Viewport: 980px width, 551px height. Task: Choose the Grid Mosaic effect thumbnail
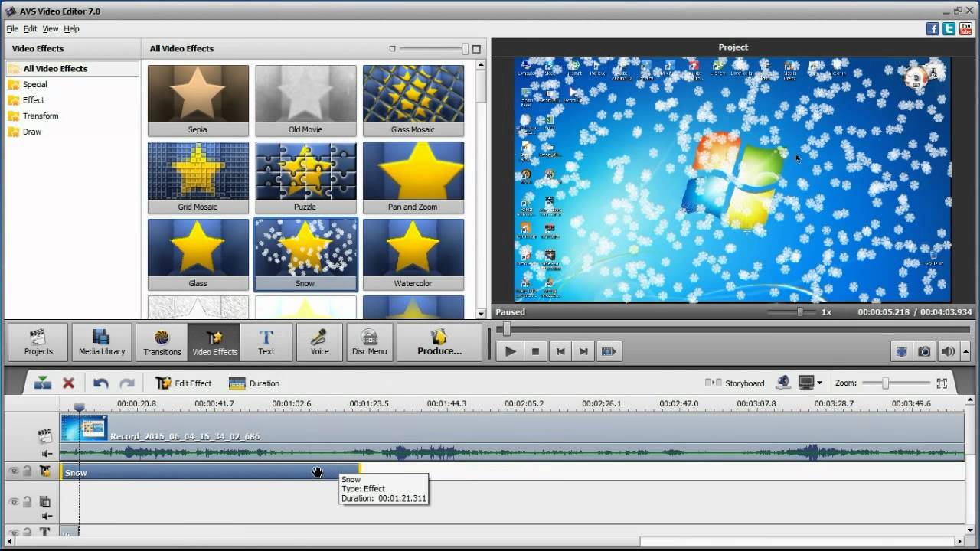(198, 177)
